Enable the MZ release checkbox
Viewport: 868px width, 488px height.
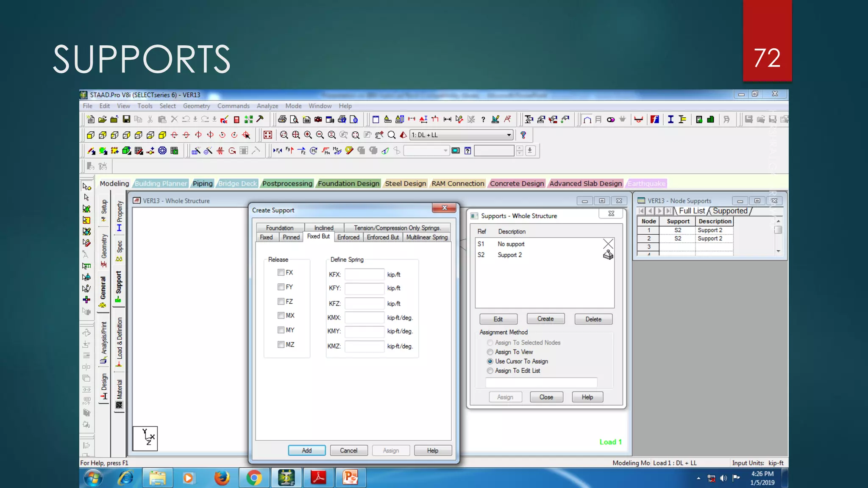tap(281, 344)
